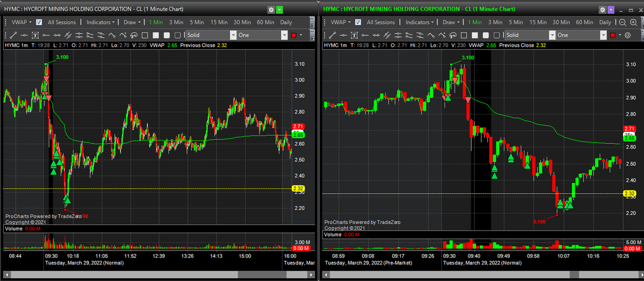Open One line width dropdown in left chart

pos(262,35)
